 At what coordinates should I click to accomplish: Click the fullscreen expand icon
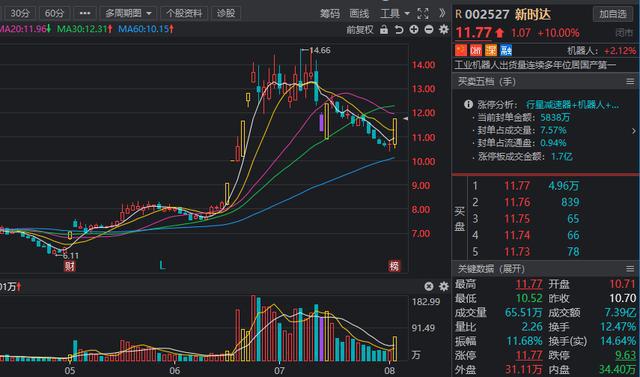[x=423, y=13]
